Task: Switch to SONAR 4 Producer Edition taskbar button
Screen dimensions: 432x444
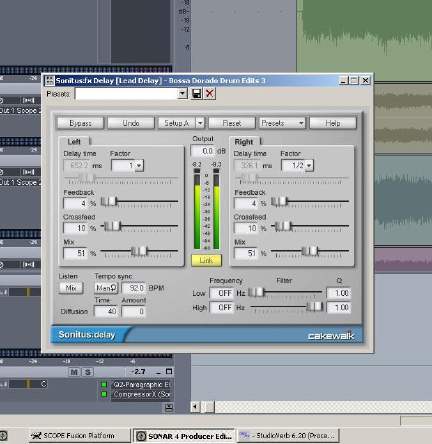Action: click(x=184, y=436)
